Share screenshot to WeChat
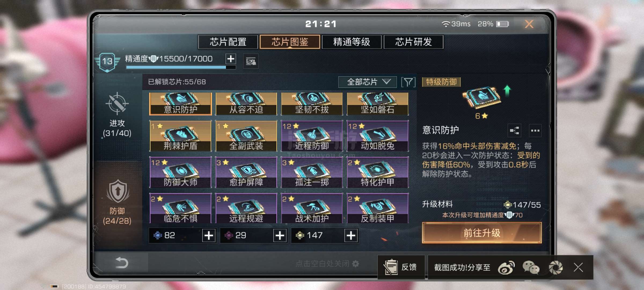Image resolution: width=644 pixels, height=290 pixels. coord(531,267)
